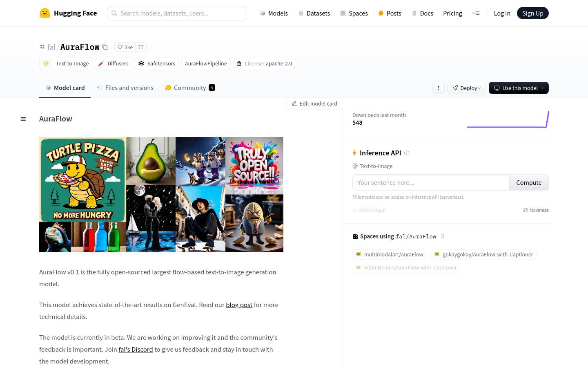Click the downloads trend chart
588x368 pixels.
(508, 119)
